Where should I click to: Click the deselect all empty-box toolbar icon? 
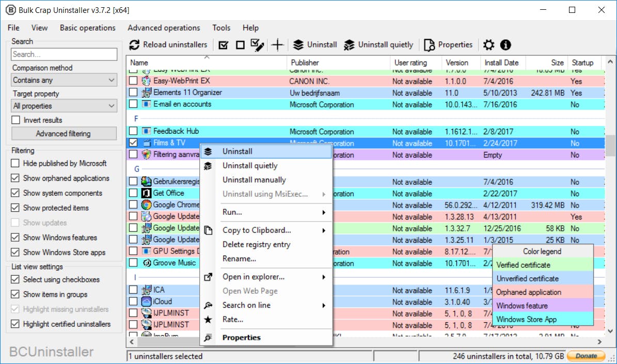click(x=240, y=45)
